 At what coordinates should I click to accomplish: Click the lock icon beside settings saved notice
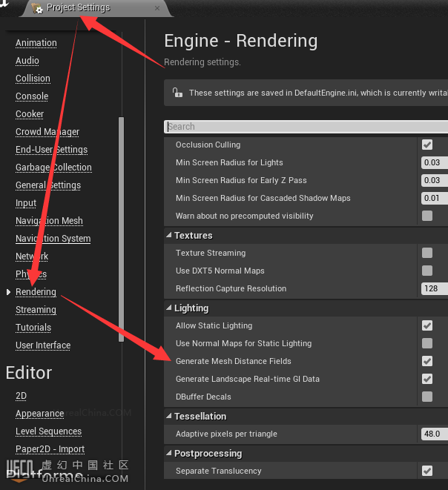click(177, 93)
